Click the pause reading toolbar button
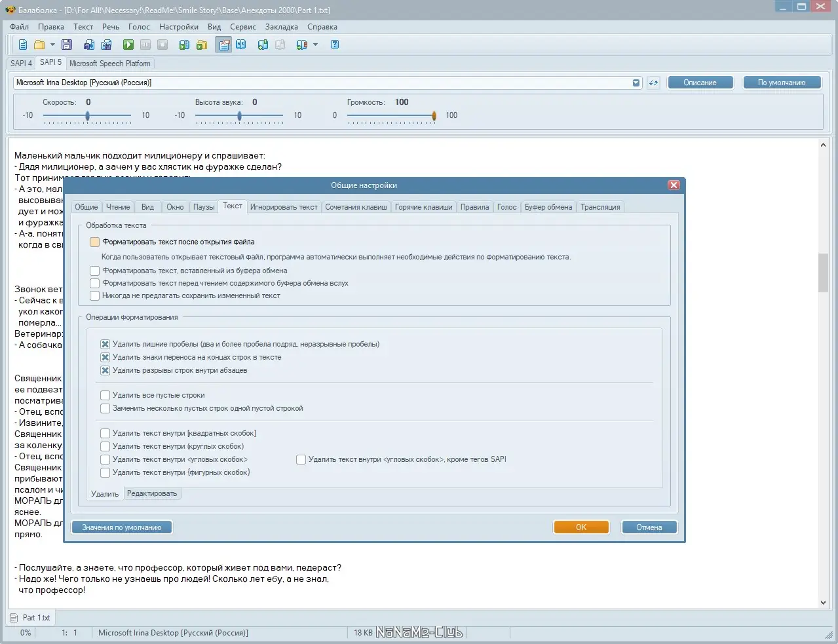 [145, 45]
